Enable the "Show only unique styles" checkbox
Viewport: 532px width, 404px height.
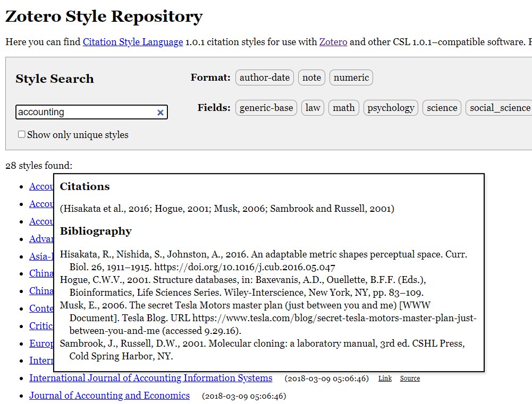[21, 134]
